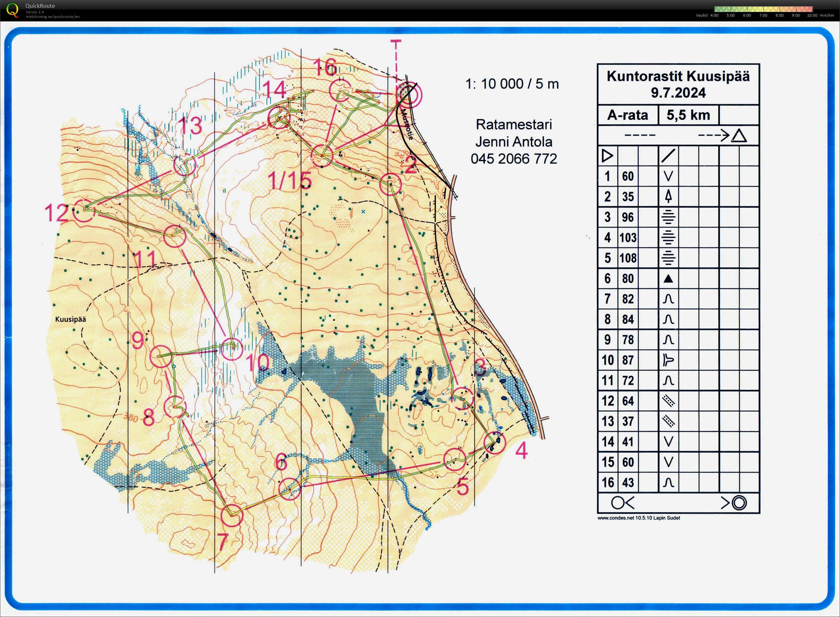Click the black boulder triangle in row 6
This screenshot has width=840, height=617.
668,278
